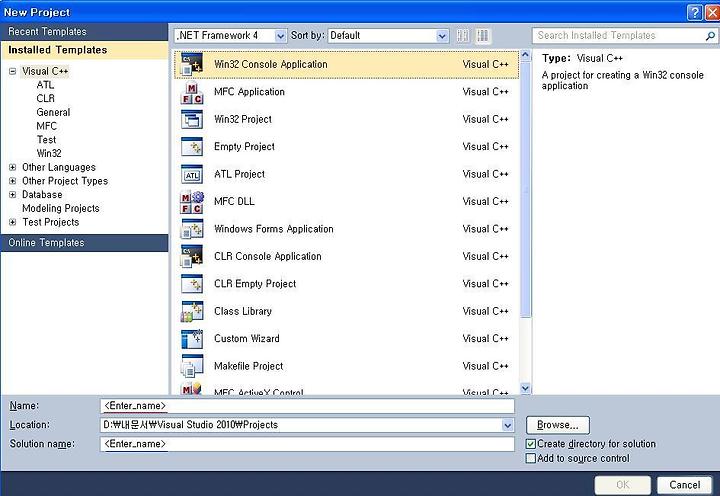Image resolution: width=720 pixels, height=496 pixels.
Task: Select CLR Console Application template name
Action: 268,257
